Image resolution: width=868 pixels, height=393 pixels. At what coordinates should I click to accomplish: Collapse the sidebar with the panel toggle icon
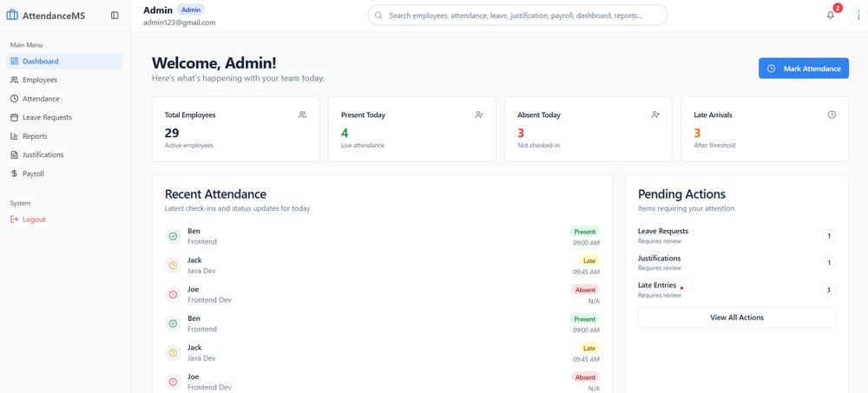115,16
